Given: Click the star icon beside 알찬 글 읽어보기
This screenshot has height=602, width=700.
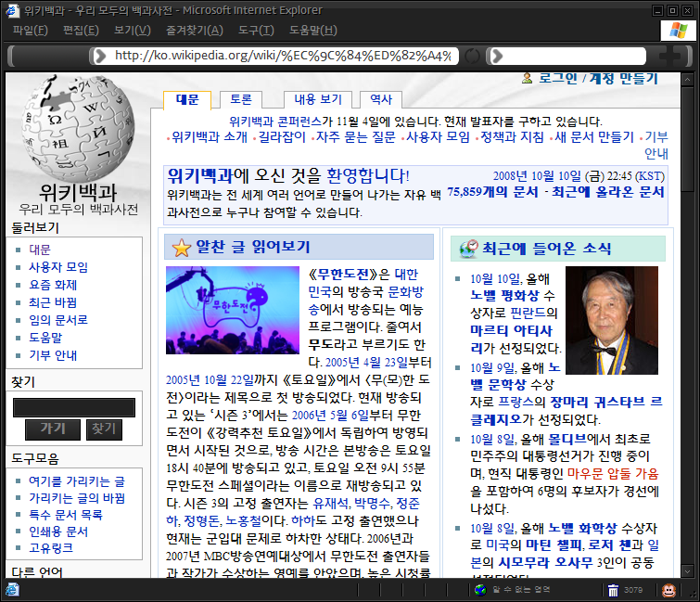Looking at the screenshot, I should click(x=181, y=248).
